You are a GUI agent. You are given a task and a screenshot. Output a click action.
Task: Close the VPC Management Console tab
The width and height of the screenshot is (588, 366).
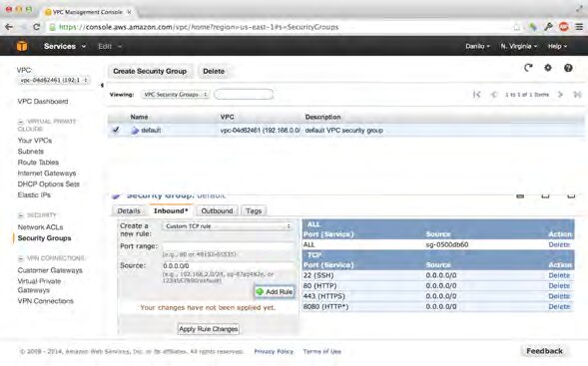[x=129, y=12]
